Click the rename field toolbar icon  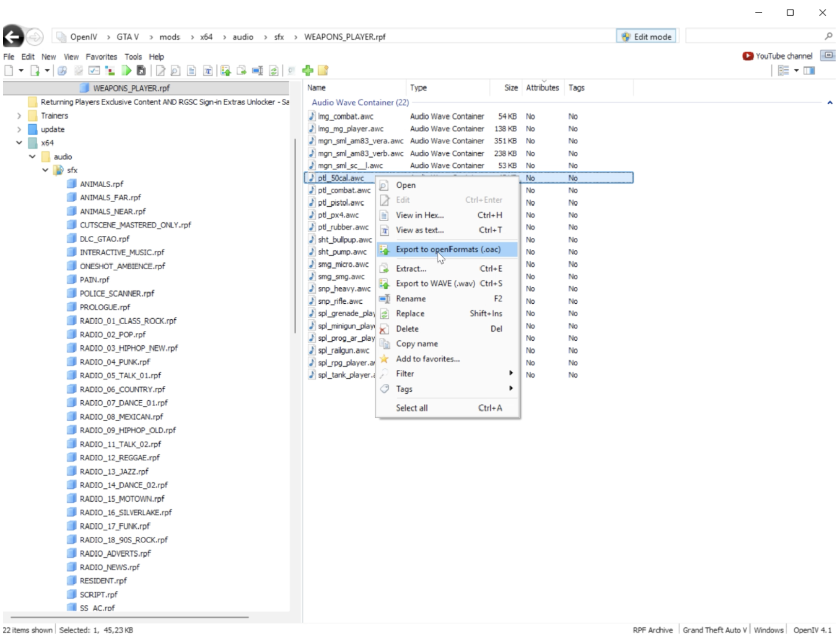(x=258, y=71)
